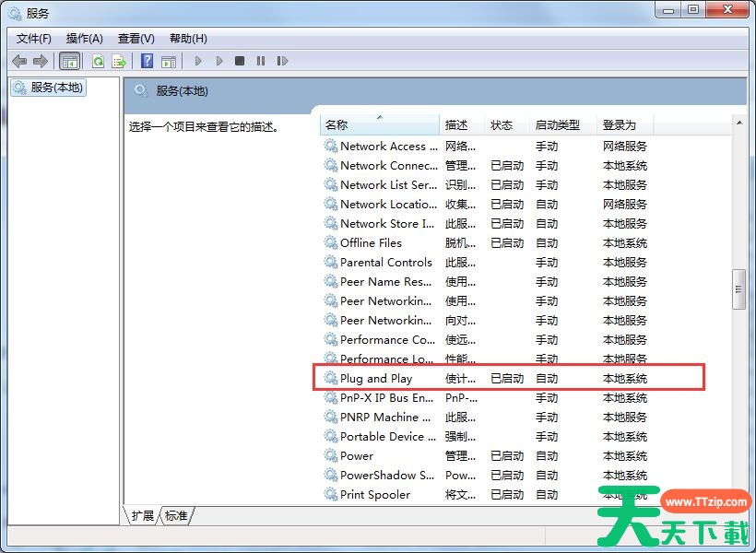Select the Performance Lo... service

[486, 359]
